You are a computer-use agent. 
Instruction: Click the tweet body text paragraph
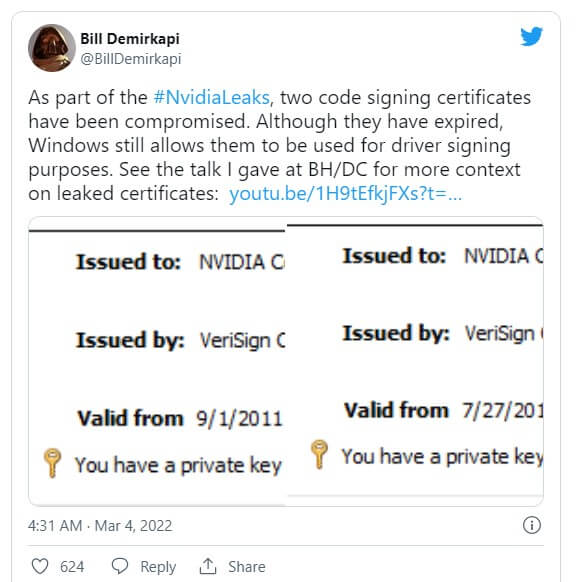pyautogui.click(x=280, y=146)
